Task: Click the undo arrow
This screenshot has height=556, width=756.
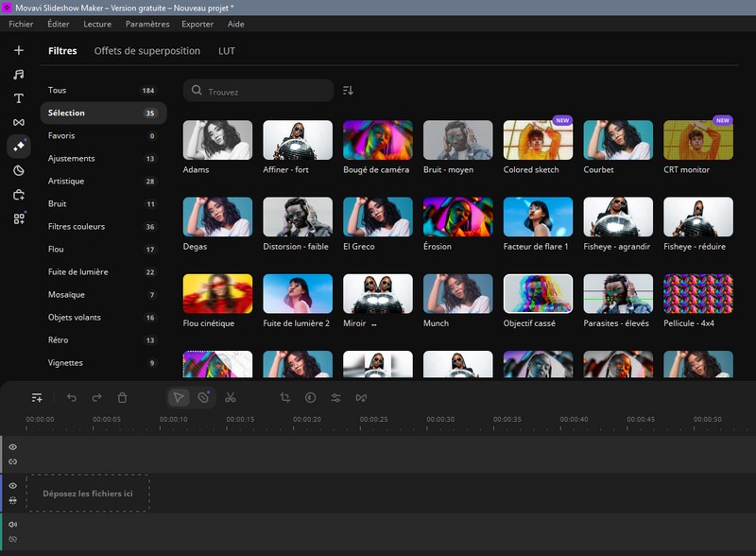Action: pos(72,398)
